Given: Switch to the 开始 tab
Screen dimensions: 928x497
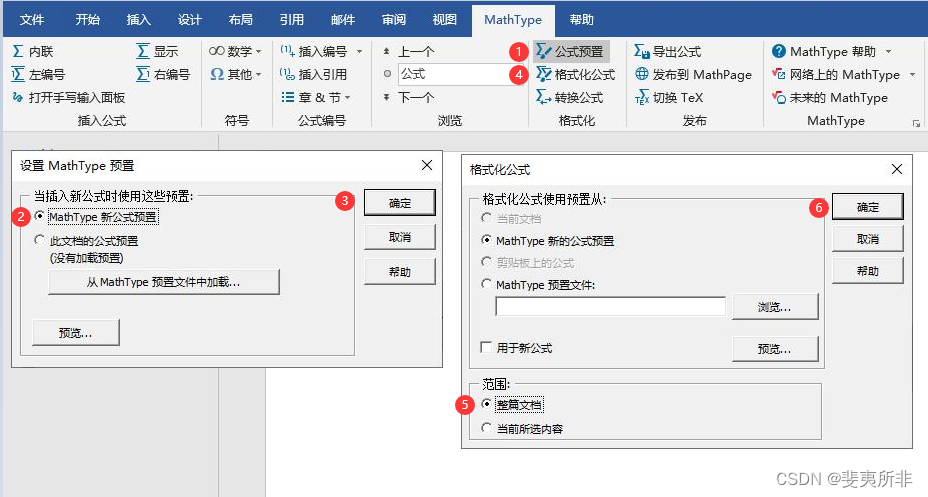Looking at the screenshot, I should [x=88, y=20].
